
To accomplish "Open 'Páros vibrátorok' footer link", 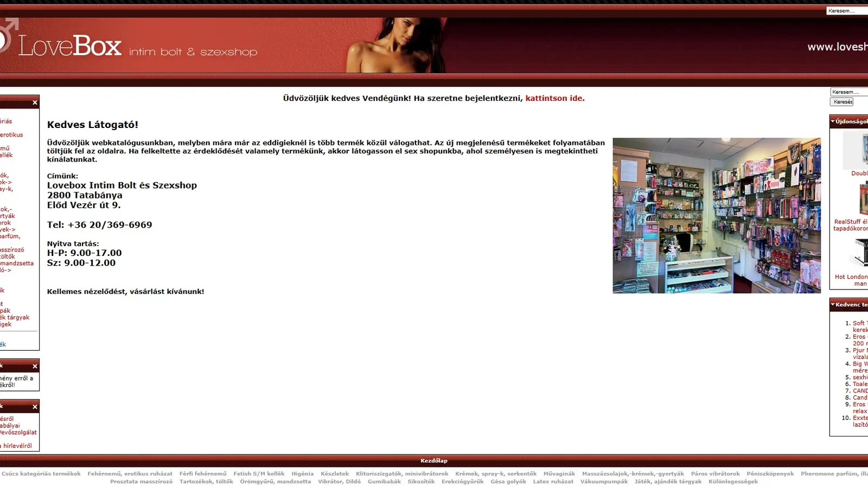I will click(x=716, y=474).
